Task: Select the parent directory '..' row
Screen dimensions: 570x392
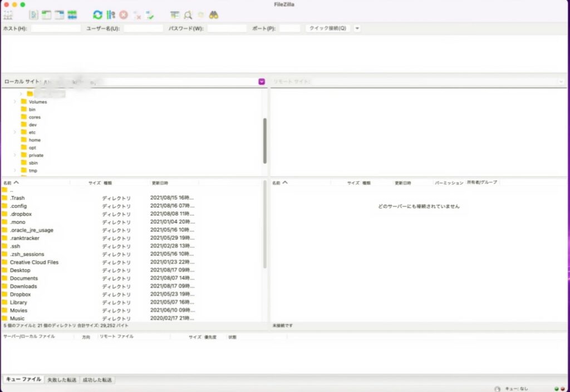Action: pos(132,190)
